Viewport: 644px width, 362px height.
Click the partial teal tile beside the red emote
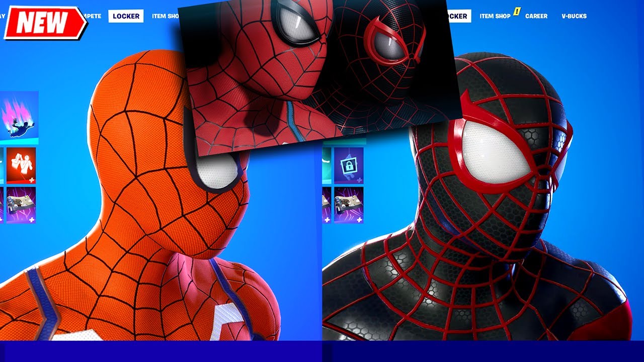(x=2, y=165)
